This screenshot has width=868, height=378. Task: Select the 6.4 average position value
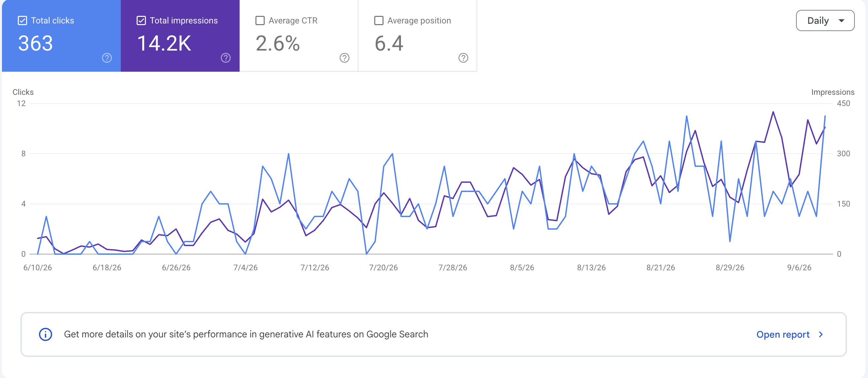[x=389, y=44]
